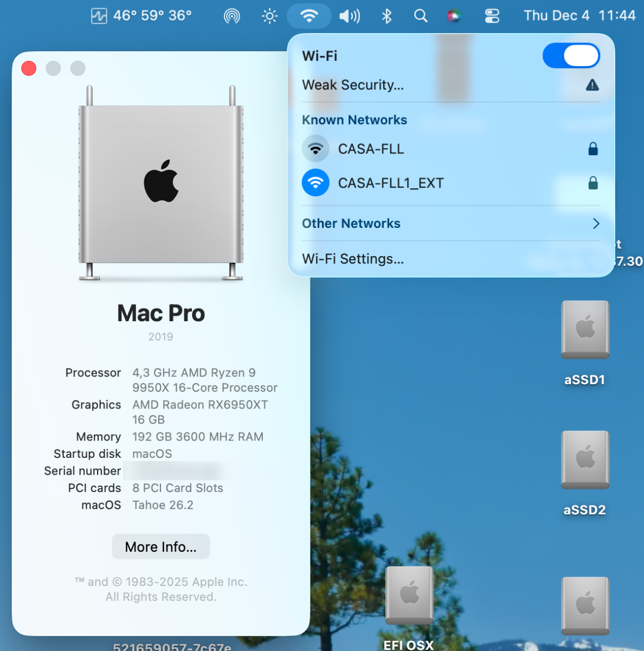Click the 192 GB 3600 MHz RAM value
Viewport: 644px width, 651px height.
[198, 437]
